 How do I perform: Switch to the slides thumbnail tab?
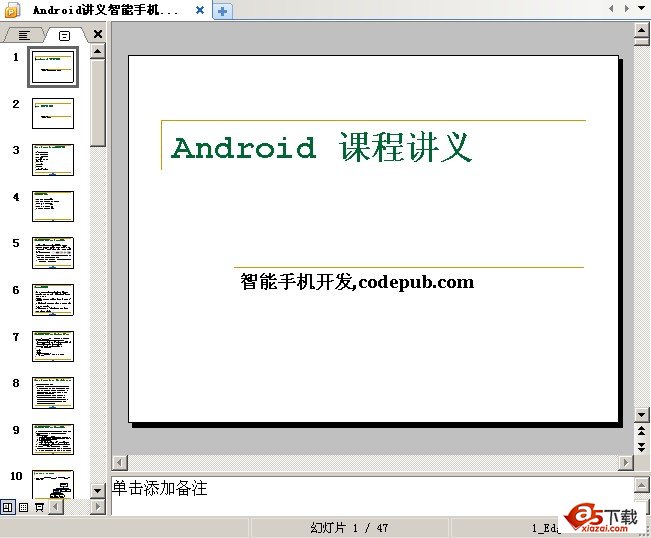tap(65, 36)
